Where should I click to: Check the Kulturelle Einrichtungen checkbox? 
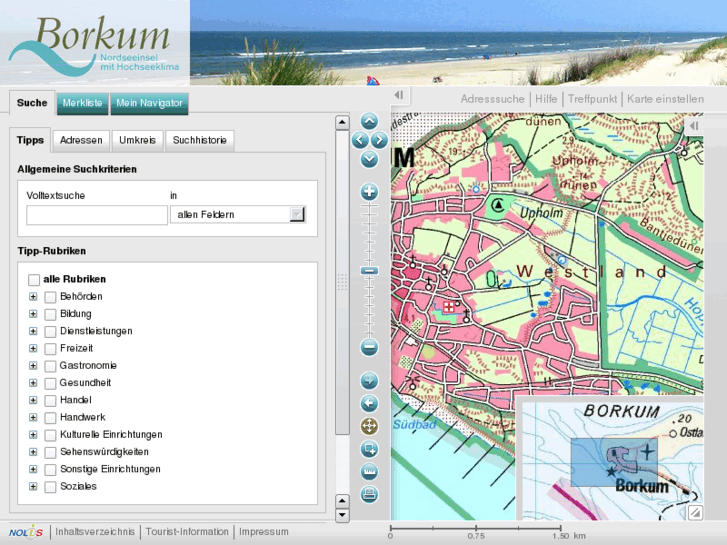click(x=50, y=435)
